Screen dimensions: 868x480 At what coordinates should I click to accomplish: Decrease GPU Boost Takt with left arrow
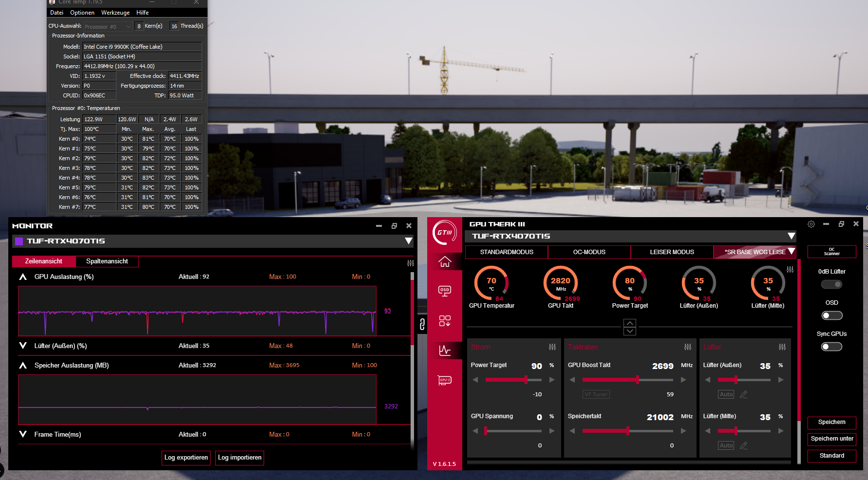point(572,380)
